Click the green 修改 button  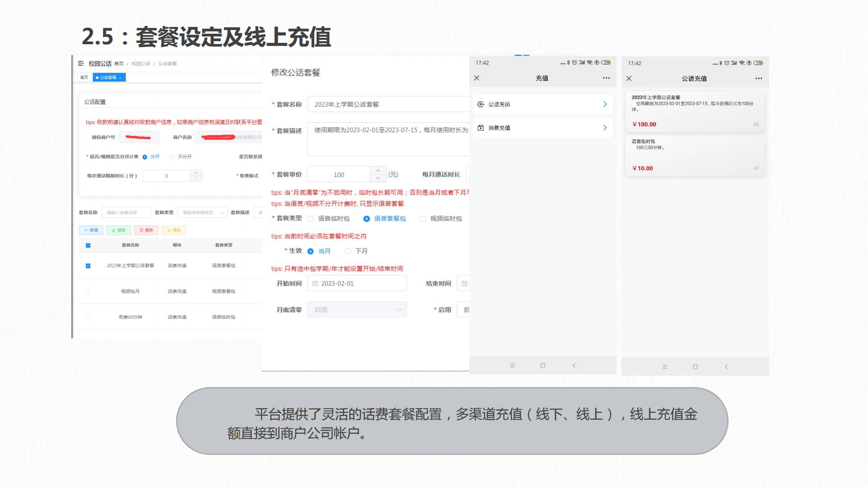pos(118,230)
